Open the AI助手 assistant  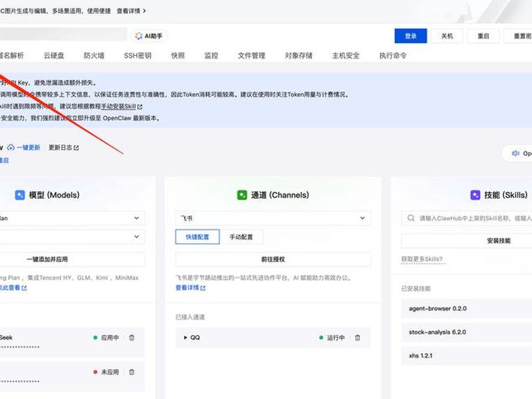pyautogui.click(x=149, y=36)
